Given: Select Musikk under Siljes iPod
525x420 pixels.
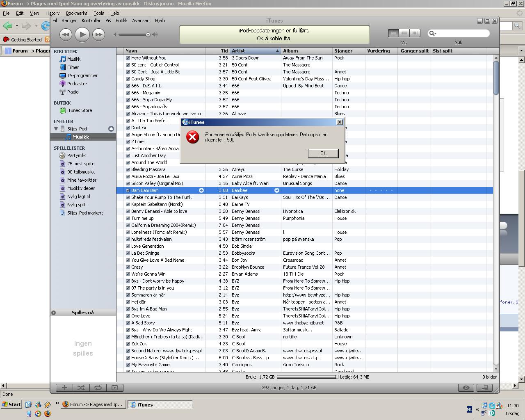Looking at the screenshot, I should coord(83,137).
